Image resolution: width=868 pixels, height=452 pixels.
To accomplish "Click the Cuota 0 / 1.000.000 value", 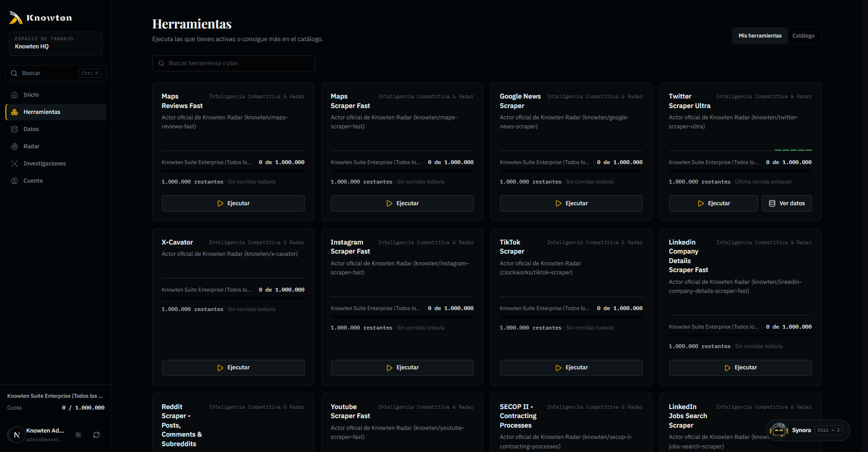I will tap(83, 408).
